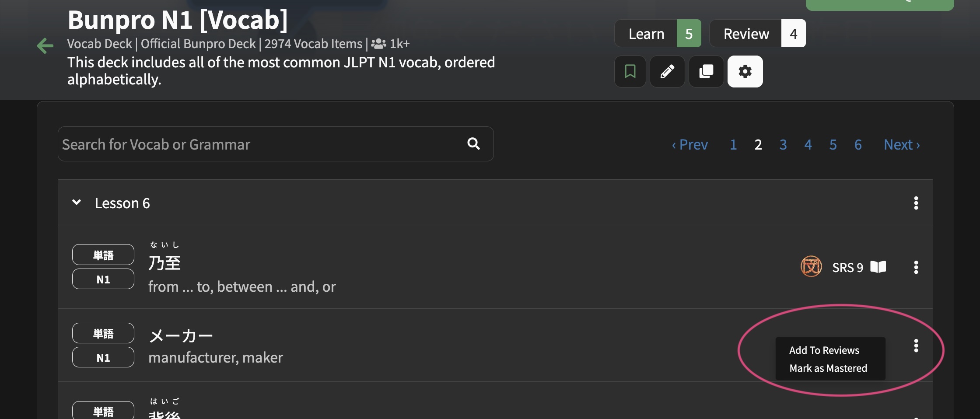
Task: Open deck settings gear icon
Action: (745, 71)
